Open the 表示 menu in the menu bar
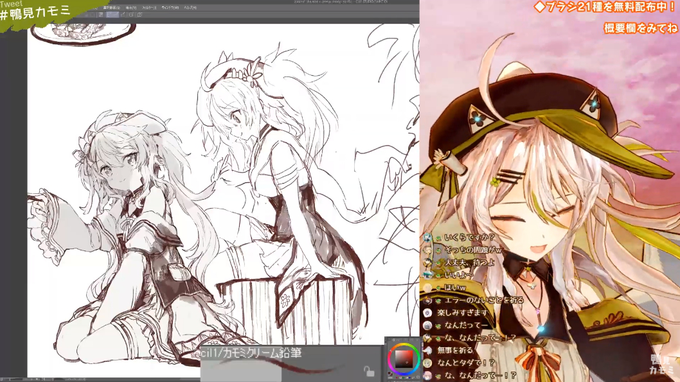This screenshot has height=382, width=680. click(x=131, y=8)
